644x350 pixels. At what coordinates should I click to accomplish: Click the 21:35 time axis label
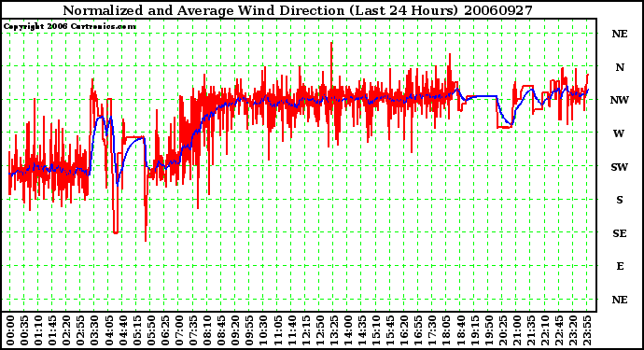click(x=530, y=330)
